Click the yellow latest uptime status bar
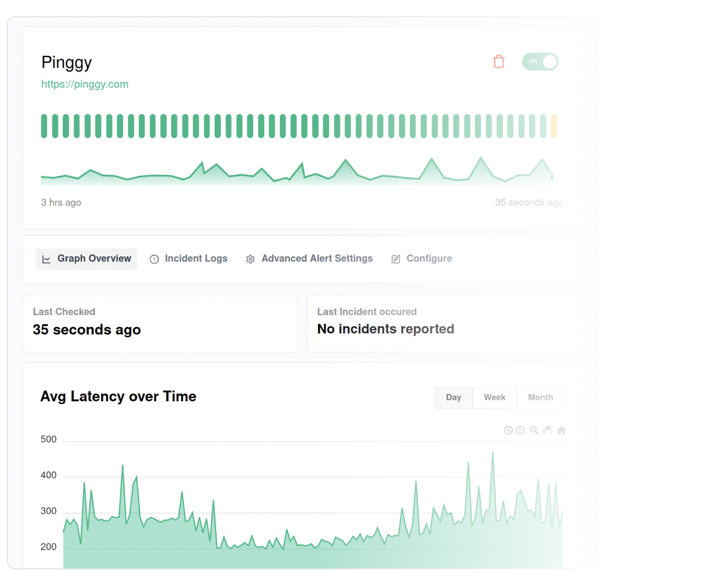Image resolution: width=728 pixels, height=573 pixels. 554,126
